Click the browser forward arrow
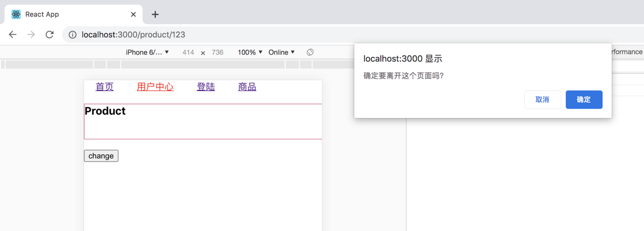The image size is (644, 231). [x=31, y=35]
